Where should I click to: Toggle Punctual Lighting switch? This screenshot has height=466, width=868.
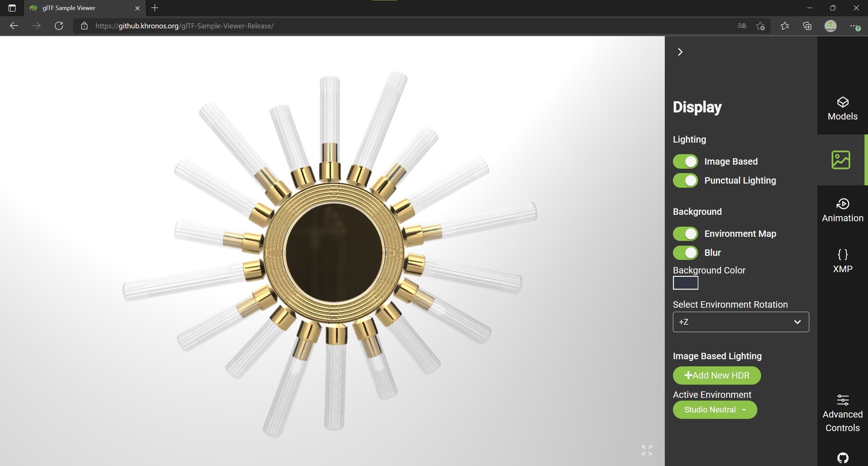[x=685, y=180]
